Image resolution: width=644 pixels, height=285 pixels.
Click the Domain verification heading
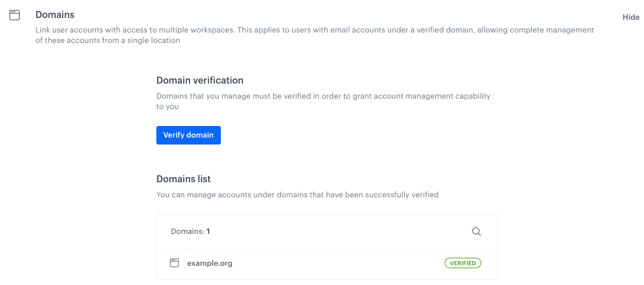199,80
